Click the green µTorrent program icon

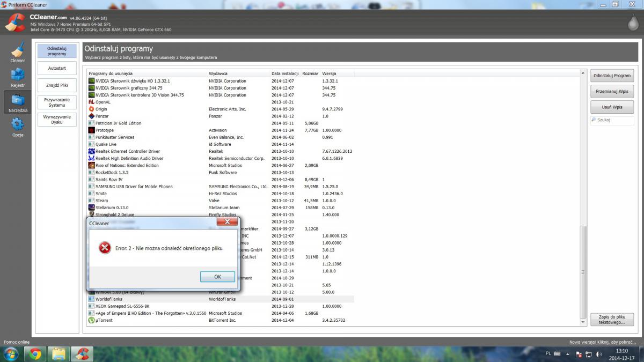coord(91,320)
